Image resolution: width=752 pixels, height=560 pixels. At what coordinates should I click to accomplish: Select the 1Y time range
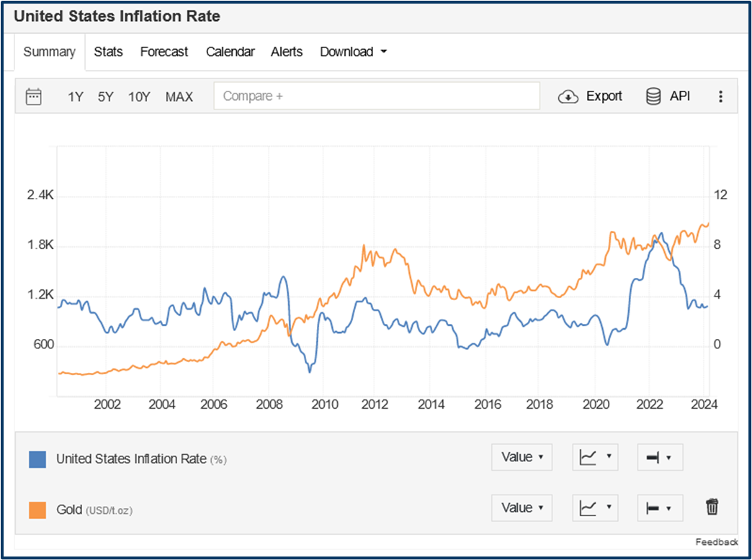[x=75, y=96]
